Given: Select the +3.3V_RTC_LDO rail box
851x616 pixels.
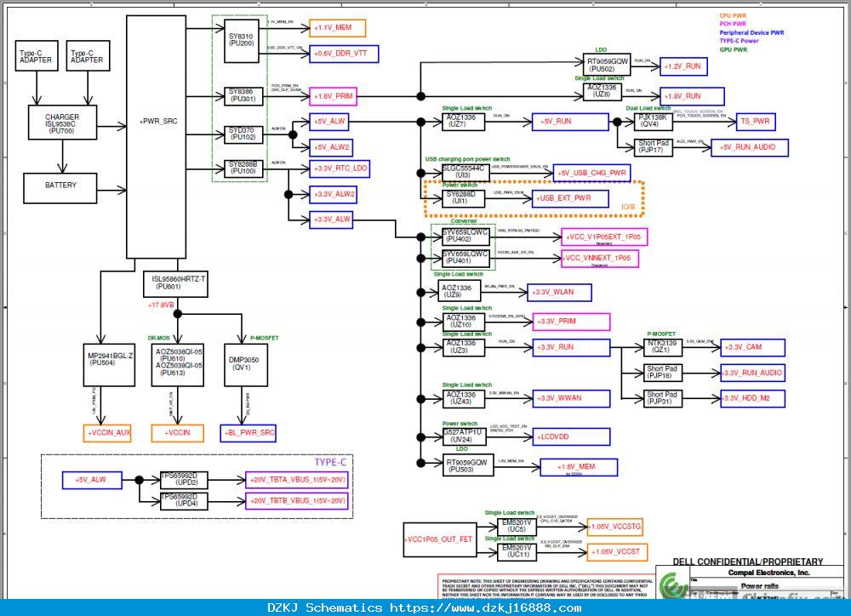Looking at the screenshot, I should pyautogui.click(x=340, y=168).
